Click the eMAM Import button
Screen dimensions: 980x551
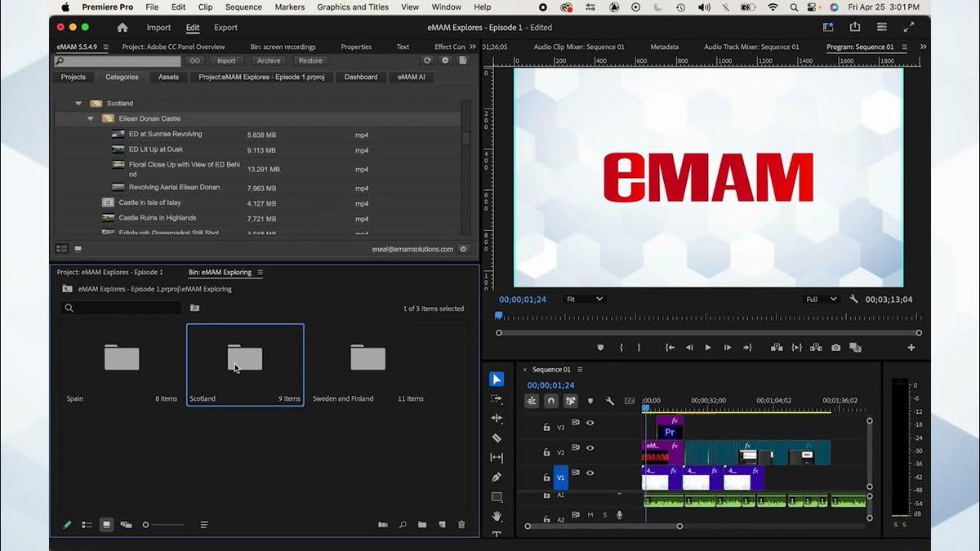click(226, 60)
